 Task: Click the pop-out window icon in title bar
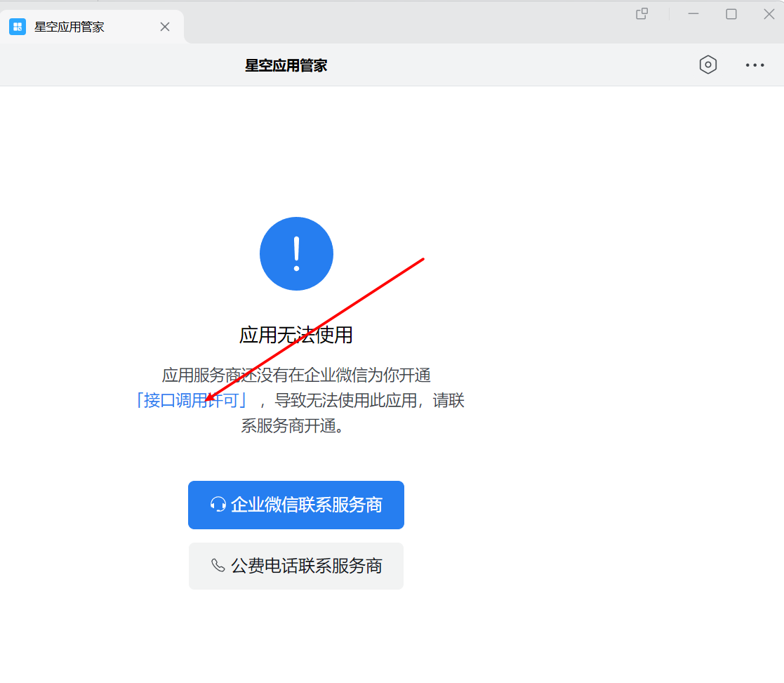[642, 14]
